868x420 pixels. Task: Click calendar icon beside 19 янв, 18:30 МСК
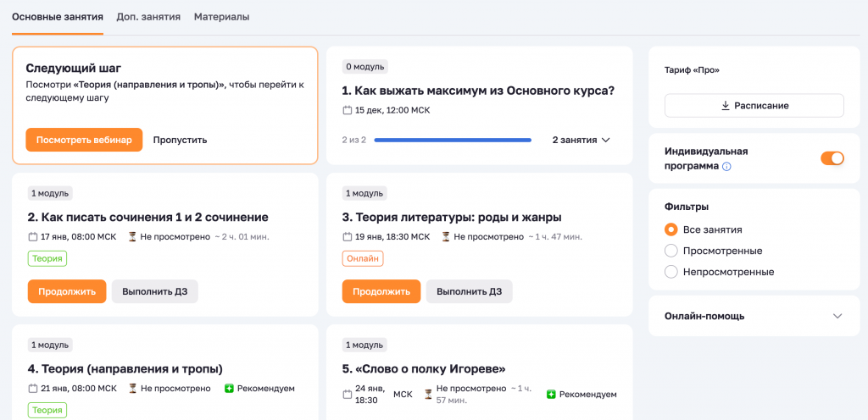pyautogui.click(x=348, y=237)
